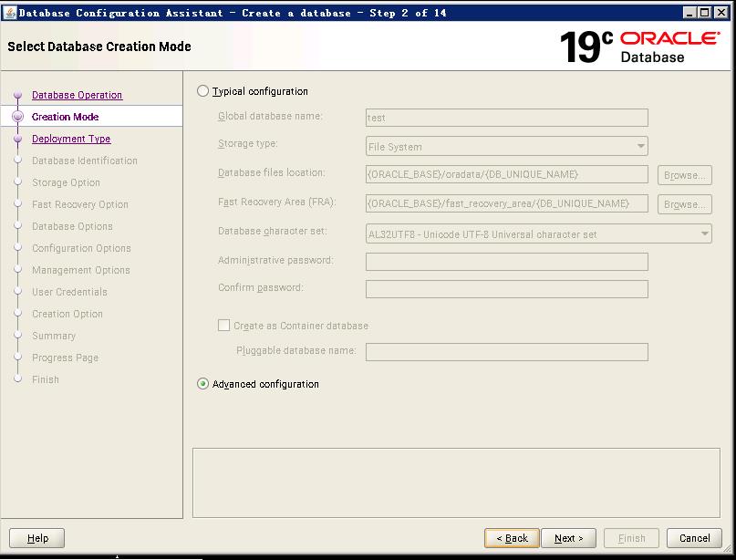
Task: Click the Oracle 19c Database logo
Action: (639, 47)
